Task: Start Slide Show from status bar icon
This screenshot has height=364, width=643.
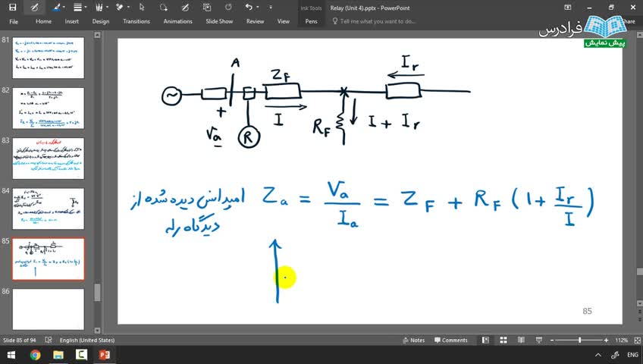Action: click(x=539, y=340)
